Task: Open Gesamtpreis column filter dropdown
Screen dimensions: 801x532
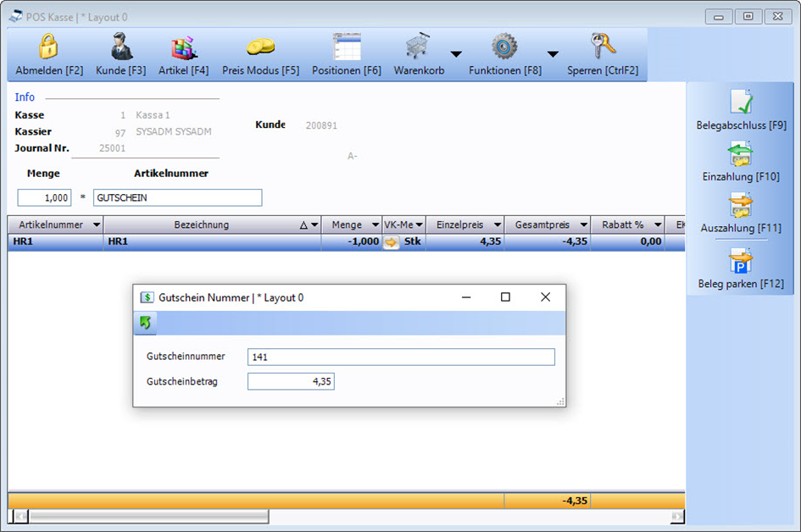Action: click(583, 225)
